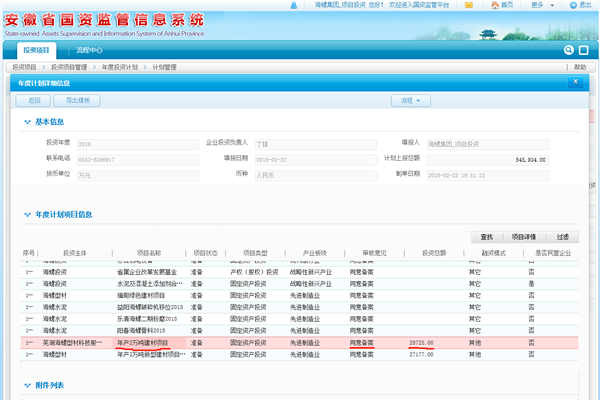Screen dimensions: 600x400
Task: Click the square fullscreen icon in navigation bar
Action: [x=583, y=49]
